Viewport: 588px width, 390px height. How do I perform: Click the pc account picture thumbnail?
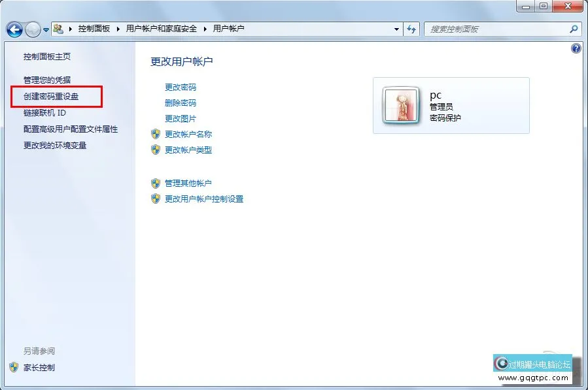click(400, 105)
